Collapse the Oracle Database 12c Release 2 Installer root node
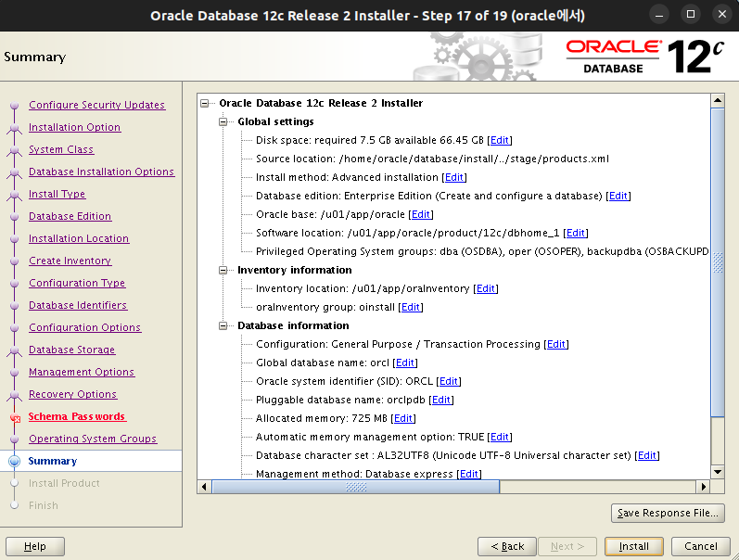739x560 pixels. pyautogui.click(x=205, y=103)
